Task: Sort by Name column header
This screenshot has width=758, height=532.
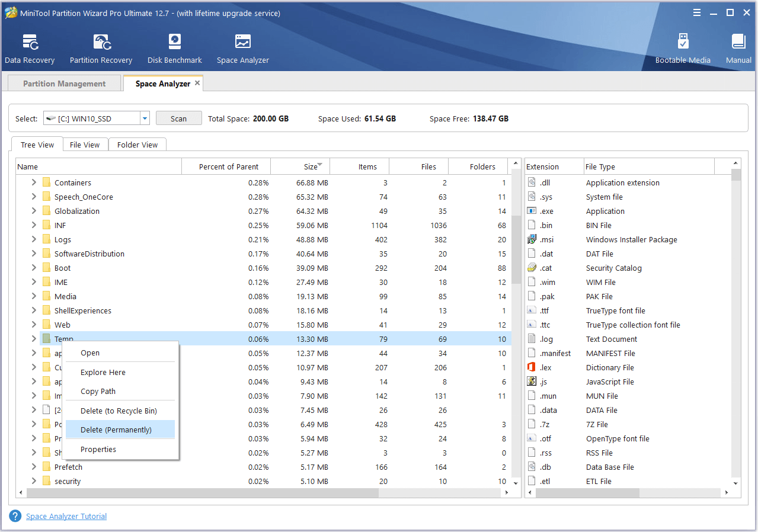Action: 98,166
